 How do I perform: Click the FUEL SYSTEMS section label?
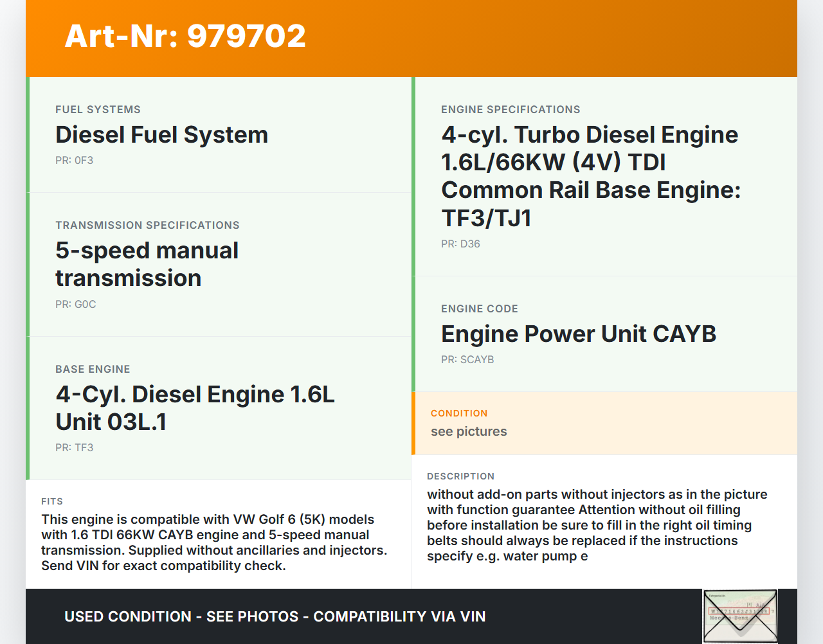point(98,110)
